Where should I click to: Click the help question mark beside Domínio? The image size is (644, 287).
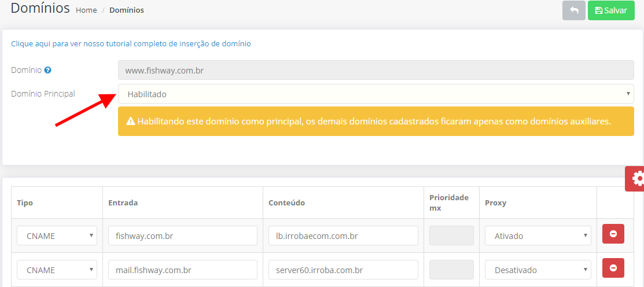point(47,70)
